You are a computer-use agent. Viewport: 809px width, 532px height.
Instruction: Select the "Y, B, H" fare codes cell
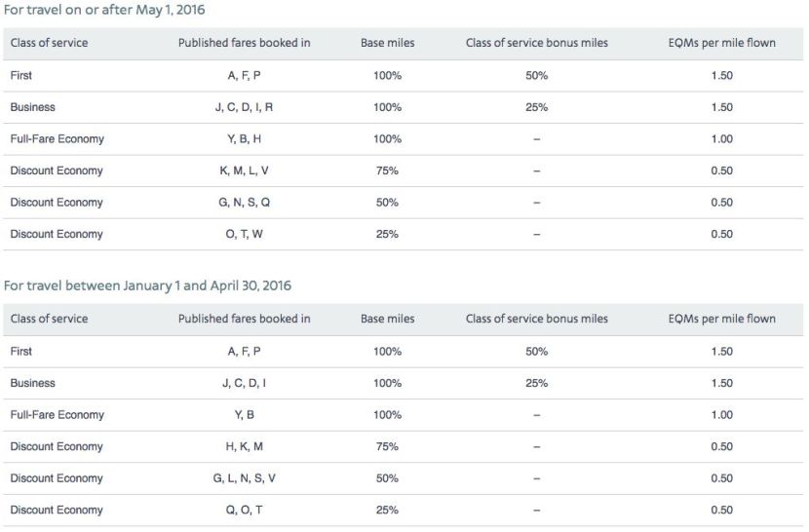pos(244,139)
